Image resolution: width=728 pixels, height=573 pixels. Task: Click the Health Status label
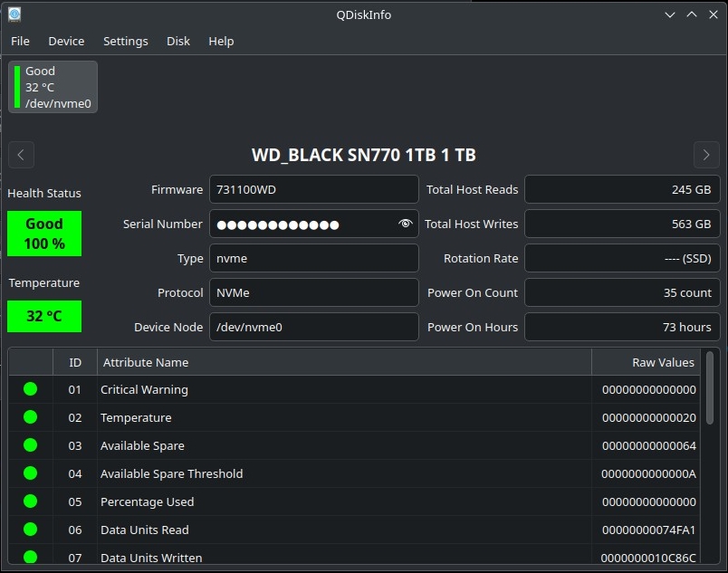44,193
